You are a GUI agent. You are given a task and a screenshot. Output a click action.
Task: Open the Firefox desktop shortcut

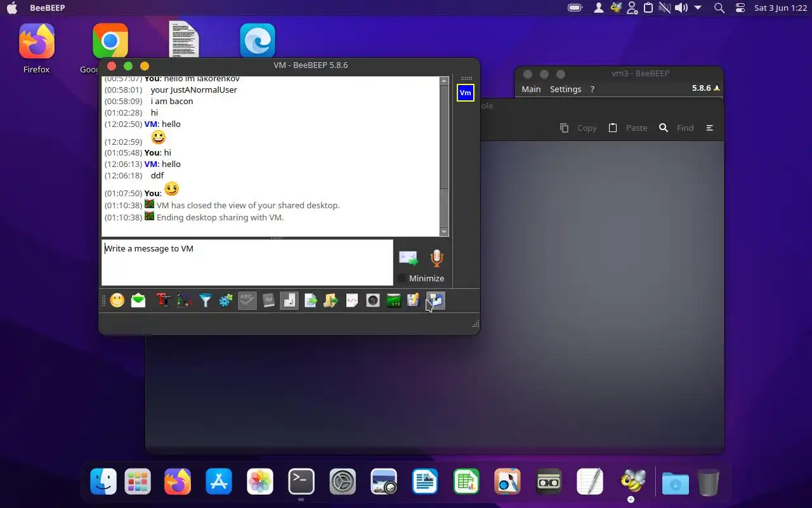click(36, 48)
